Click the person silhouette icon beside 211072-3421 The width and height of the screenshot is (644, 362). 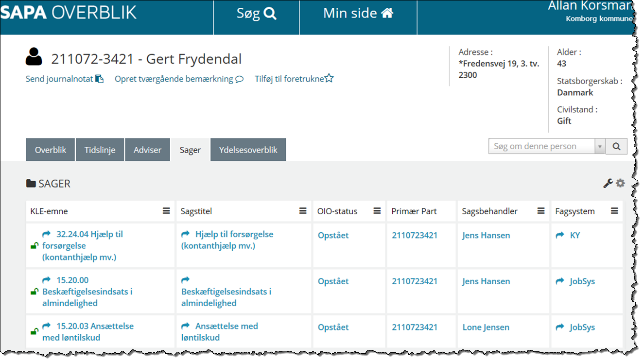[34, 57]
